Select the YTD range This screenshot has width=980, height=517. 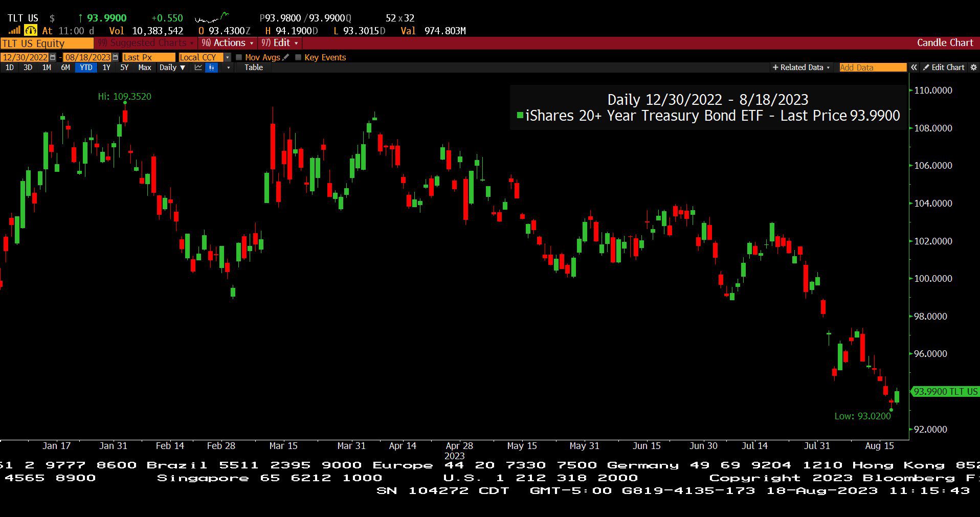click(x=86, y=68)
